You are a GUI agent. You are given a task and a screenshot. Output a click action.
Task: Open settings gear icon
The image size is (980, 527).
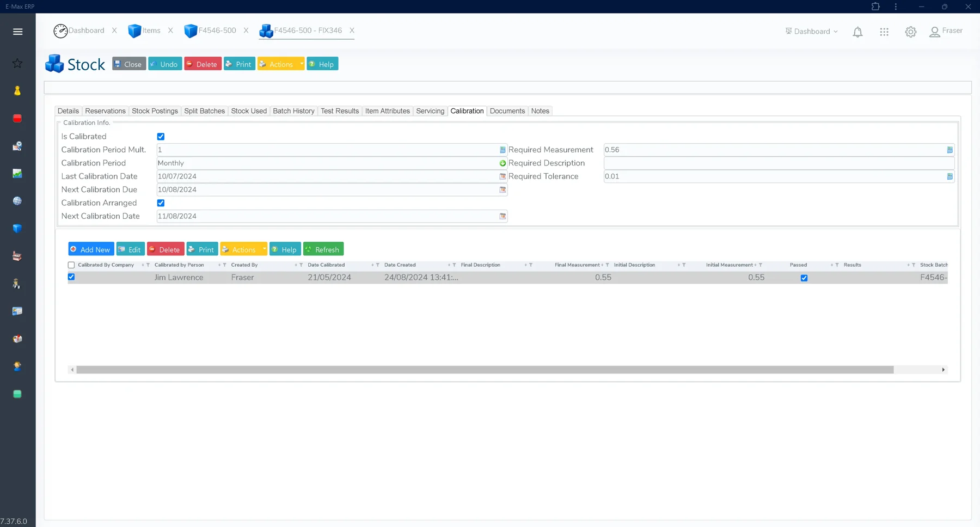click(x=910, y=32)
